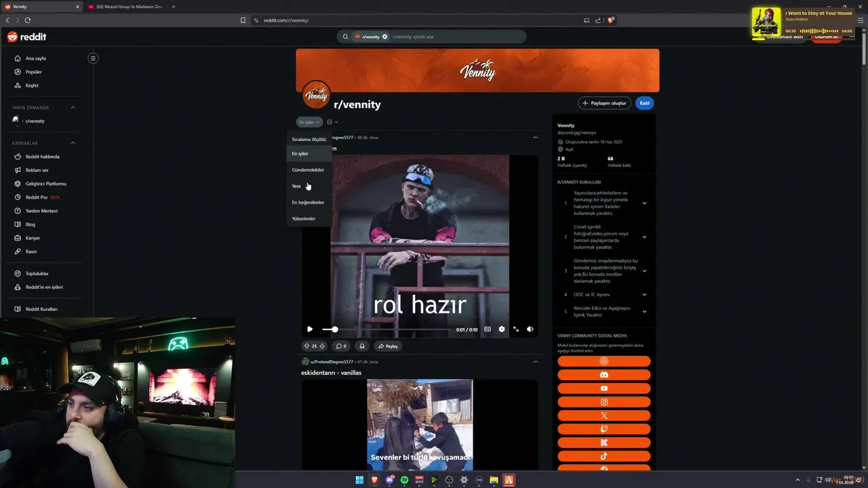Open the first post's three-dot menu
This screenshot has height=488, width=868.
(535, 138)
